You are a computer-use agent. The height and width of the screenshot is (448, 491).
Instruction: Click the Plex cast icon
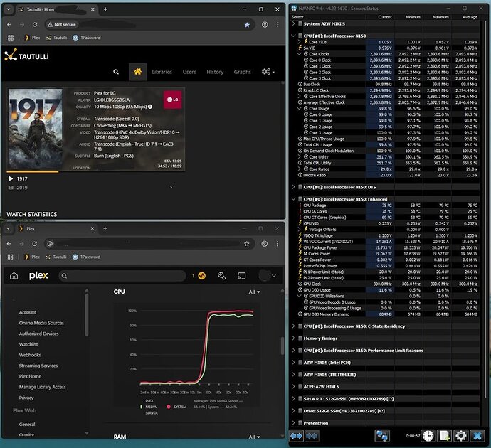coord(241,276)
